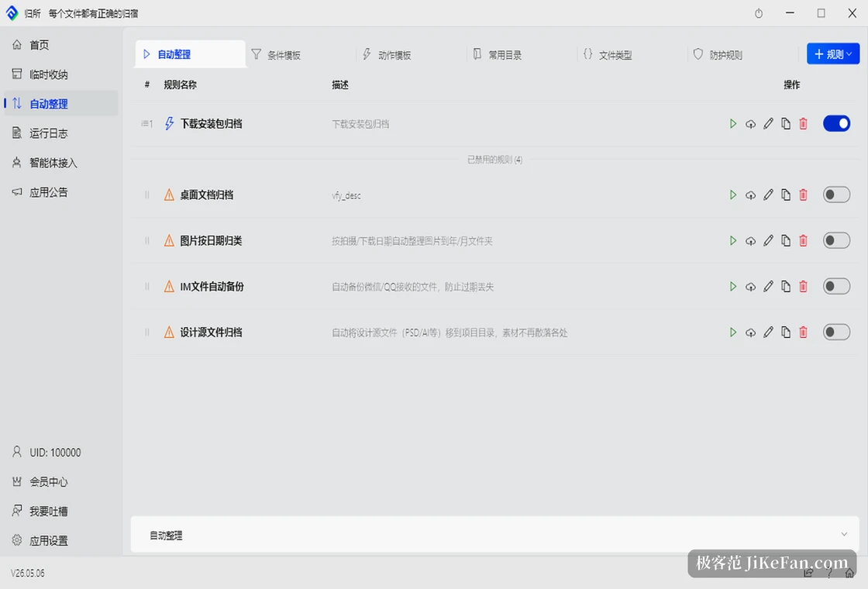
Task: Click drag handle of 桌面文档归档 row
Action: [146, 195]
